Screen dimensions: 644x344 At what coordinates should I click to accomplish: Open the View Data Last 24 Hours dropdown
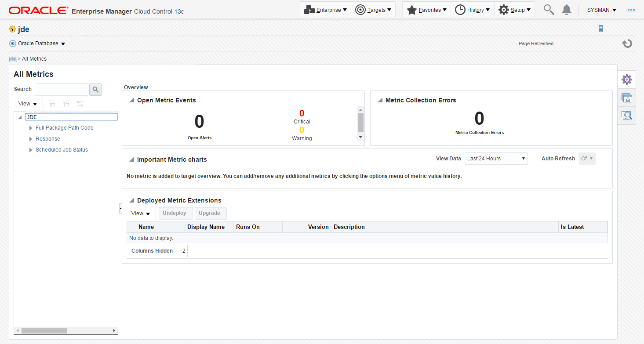(496, 159)
